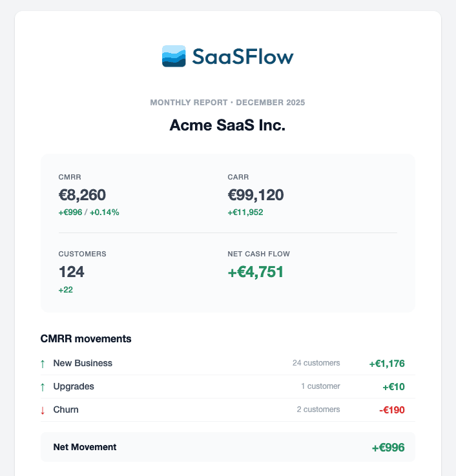Click the Net Cash Flow amount +€4,751
This screenshot has height=476, width=456.
[x=256, y=272]
